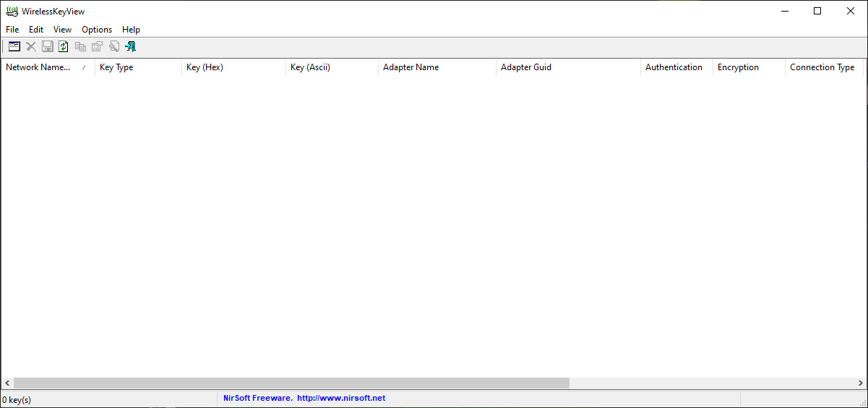Refresh the wireless key list
Viewport: 868px width, 408px height.
64,46
